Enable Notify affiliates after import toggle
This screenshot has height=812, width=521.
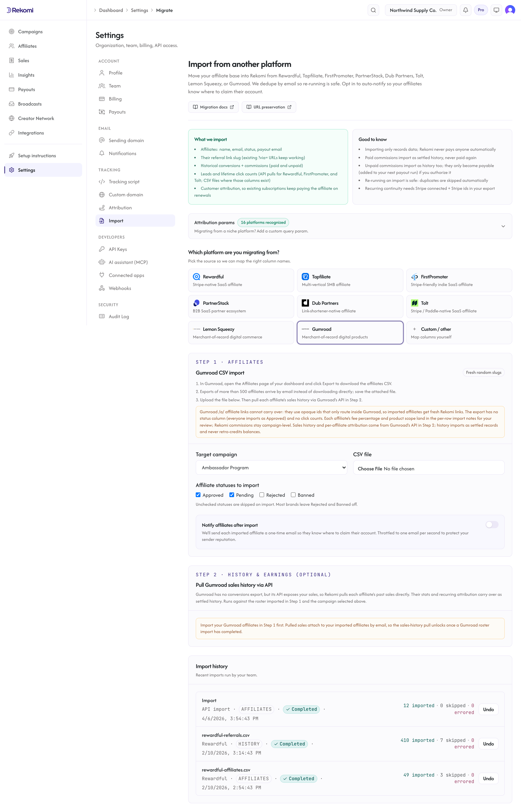(492, 525)
